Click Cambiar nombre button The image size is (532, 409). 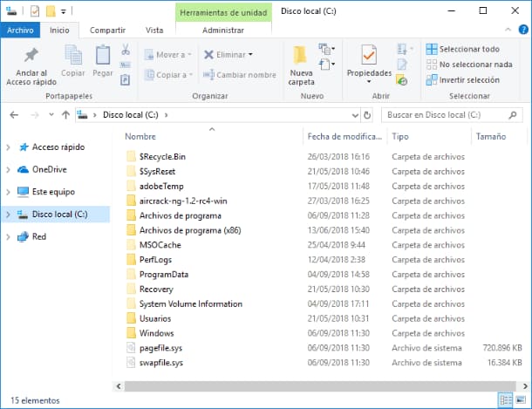240,75
